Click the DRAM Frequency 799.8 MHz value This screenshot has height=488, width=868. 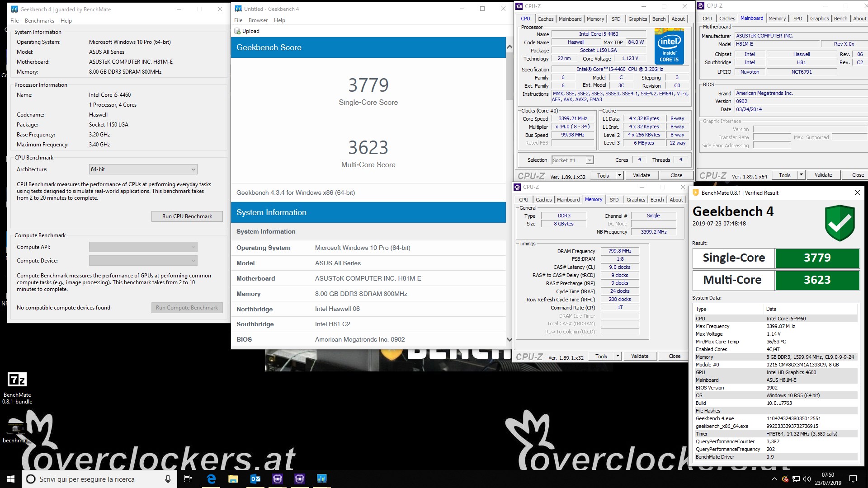click(x=620, y=251)
